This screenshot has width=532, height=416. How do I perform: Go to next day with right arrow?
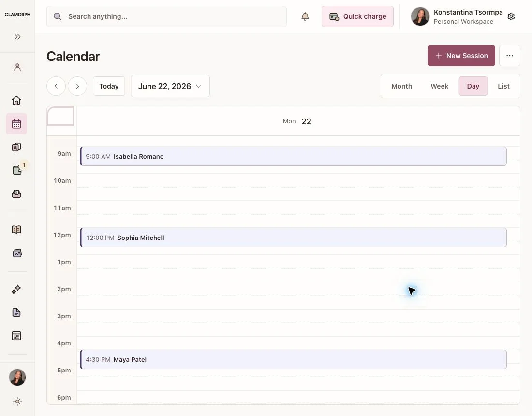(x=77, y=86)
